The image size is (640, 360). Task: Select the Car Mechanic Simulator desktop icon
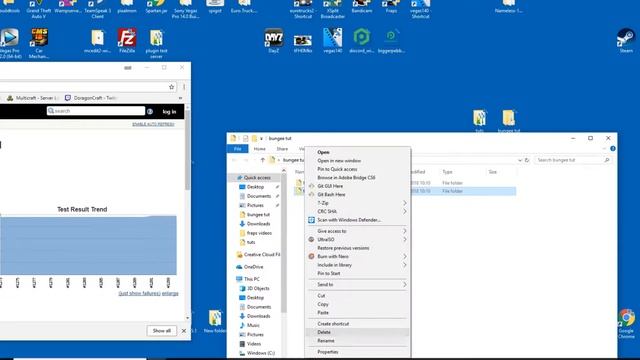(x=39, y=43)
